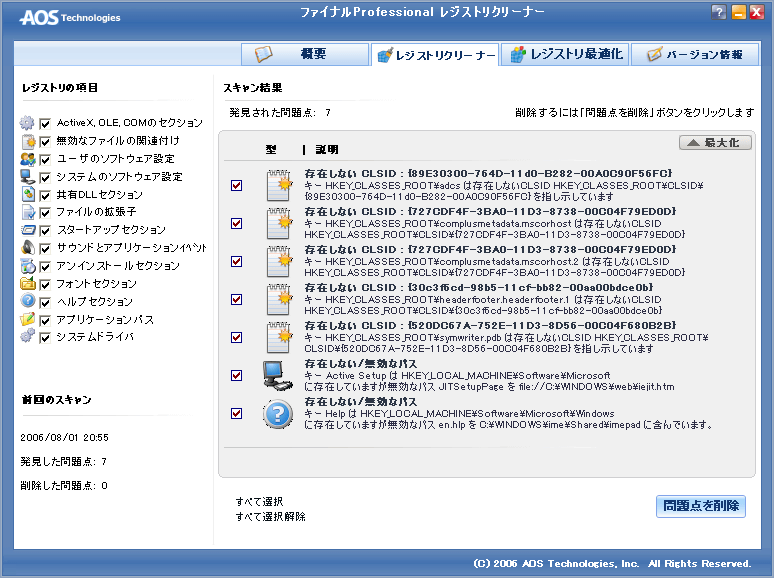Click the application path notepad icon
This screenshot has width=774, height=578.
[x=28, y=319]
